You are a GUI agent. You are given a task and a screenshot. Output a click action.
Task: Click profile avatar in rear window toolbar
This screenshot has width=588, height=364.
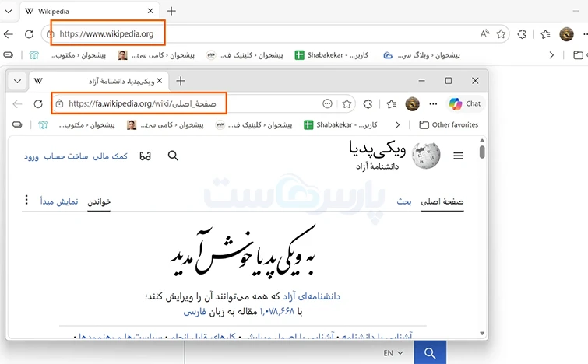point(566,34)
